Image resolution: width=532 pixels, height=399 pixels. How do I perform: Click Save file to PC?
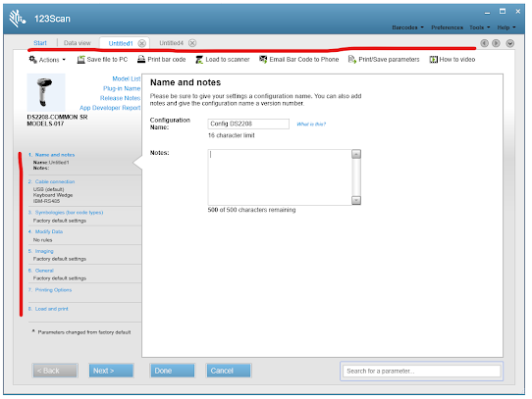tap(102, 60)
